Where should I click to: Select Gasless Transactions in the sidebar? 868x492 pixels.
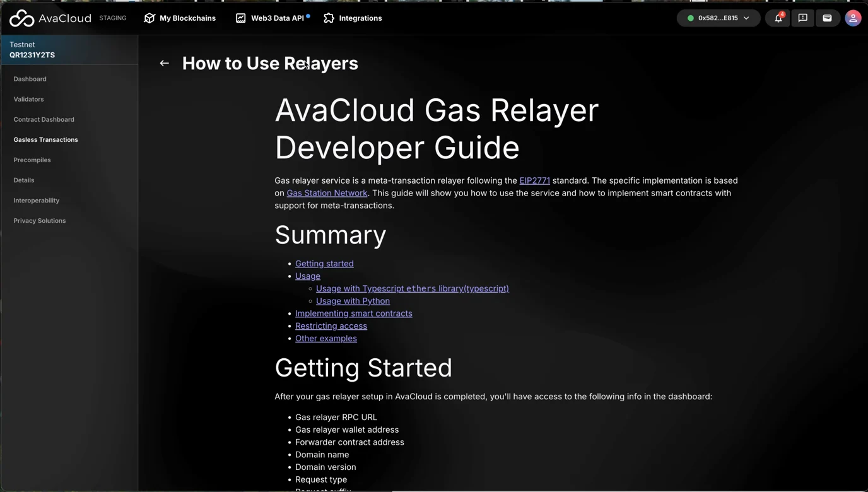coord(46,139)
